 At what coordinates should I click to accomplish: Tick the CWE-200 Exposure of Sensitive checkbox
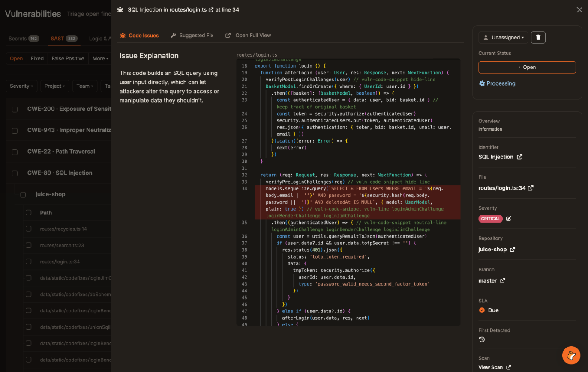pos(15,109)
